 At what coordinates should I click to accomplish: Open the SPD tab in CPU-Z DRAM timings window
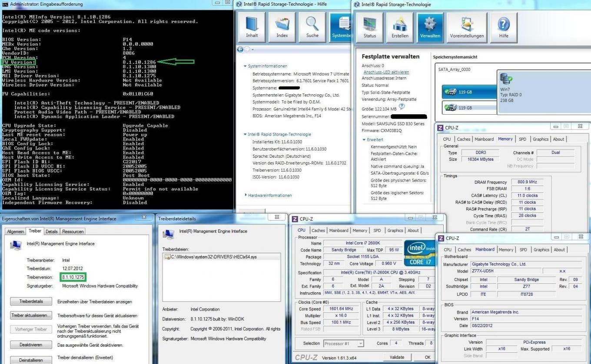[522, 139]
